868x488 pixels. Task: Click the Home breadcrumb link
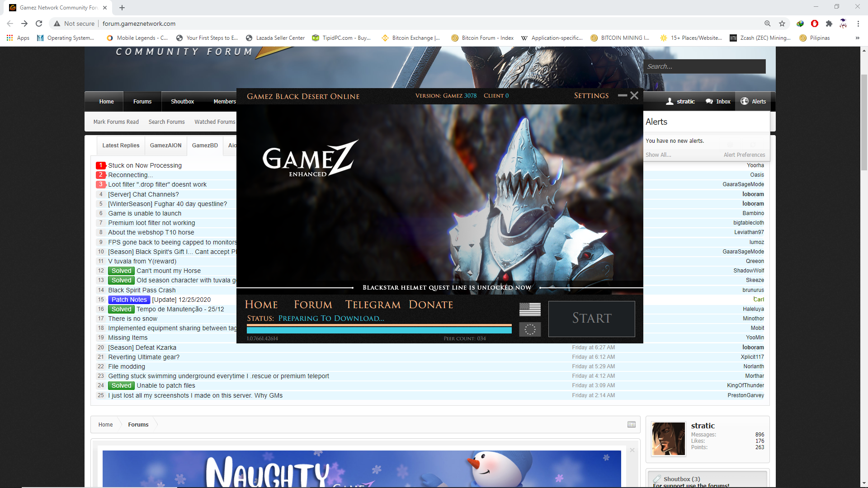(105, 425)
